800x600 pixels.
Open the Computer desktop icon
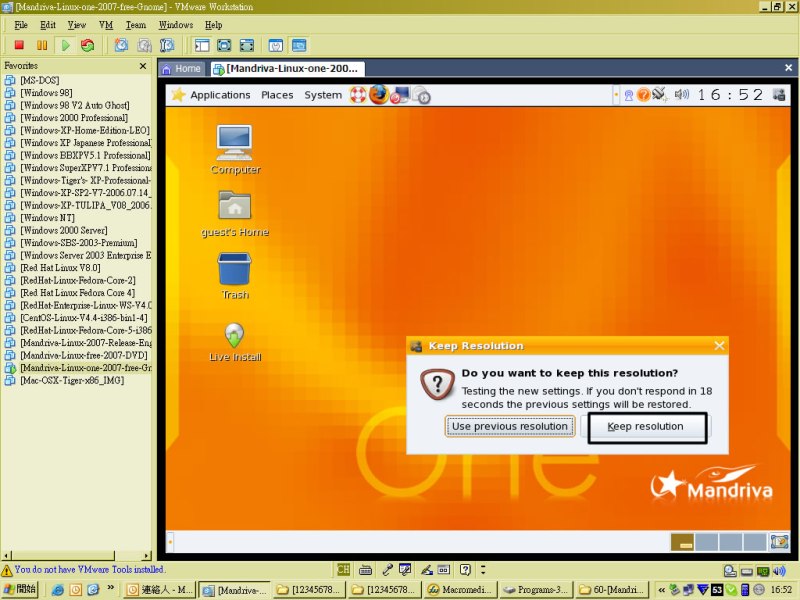point(235,150)
